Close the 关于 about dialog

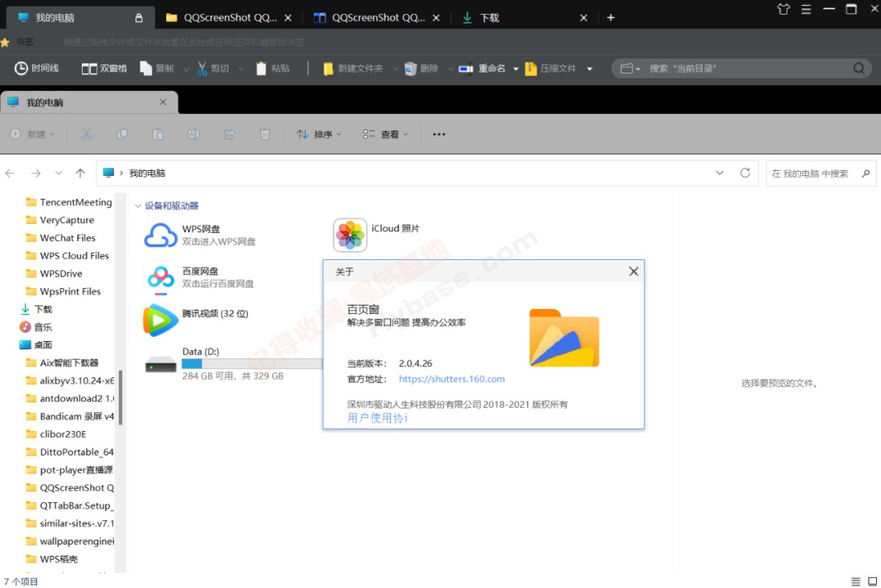[633, 271]
